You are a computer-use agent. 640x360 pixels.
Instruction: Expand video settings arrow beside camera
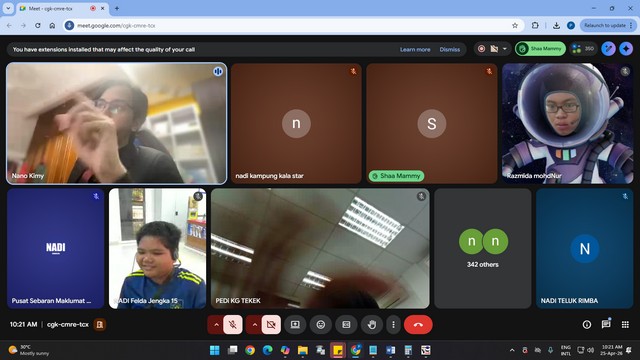[x=254, y=324]
